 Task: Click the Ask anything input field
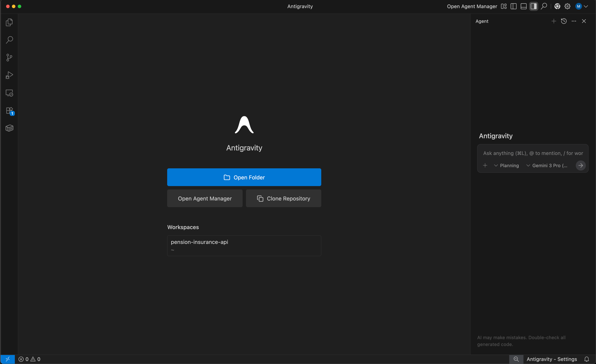tap(533, 153)
